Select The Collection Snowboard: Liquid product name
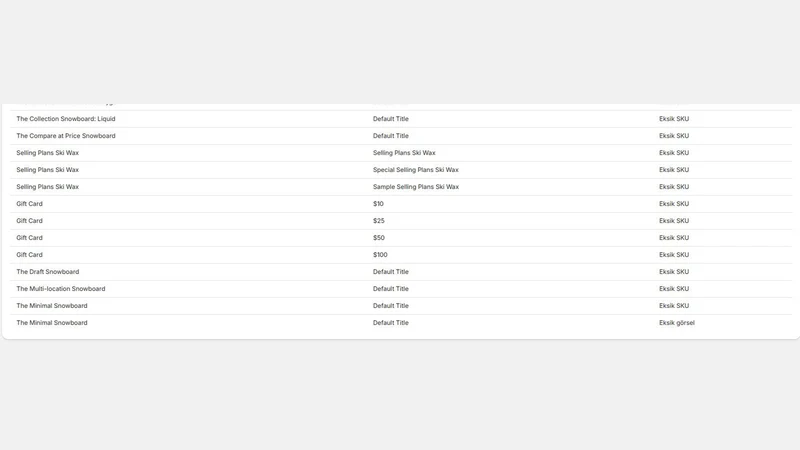The image size is (800, 450). [66, 119]
